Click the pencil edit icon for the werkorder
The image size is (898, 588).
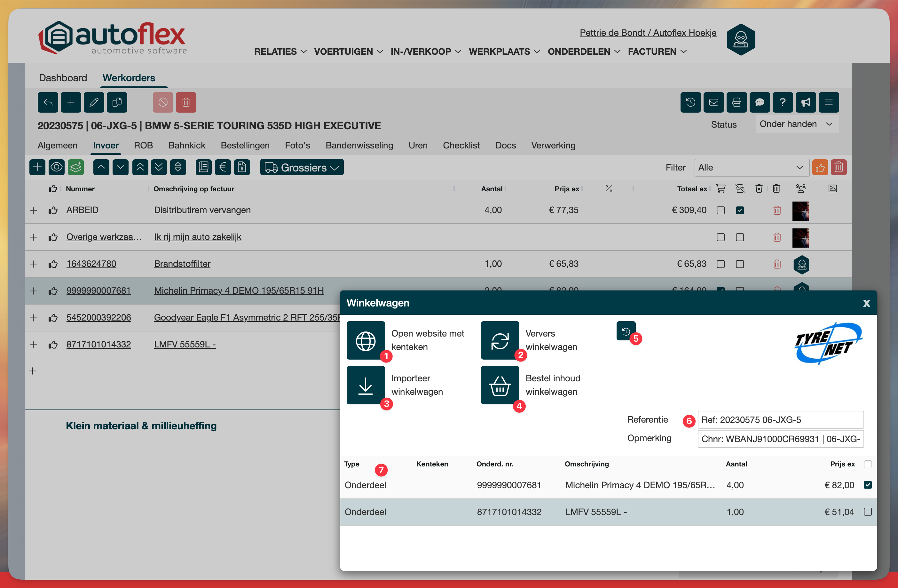coord(94,102)
